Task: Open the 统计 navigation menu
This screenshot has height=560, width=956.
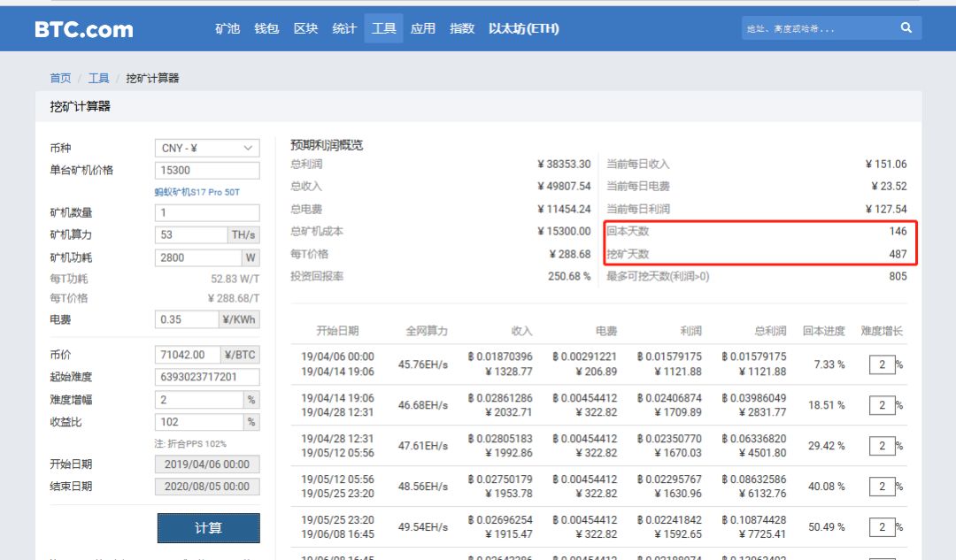Action: pos(344,28)
